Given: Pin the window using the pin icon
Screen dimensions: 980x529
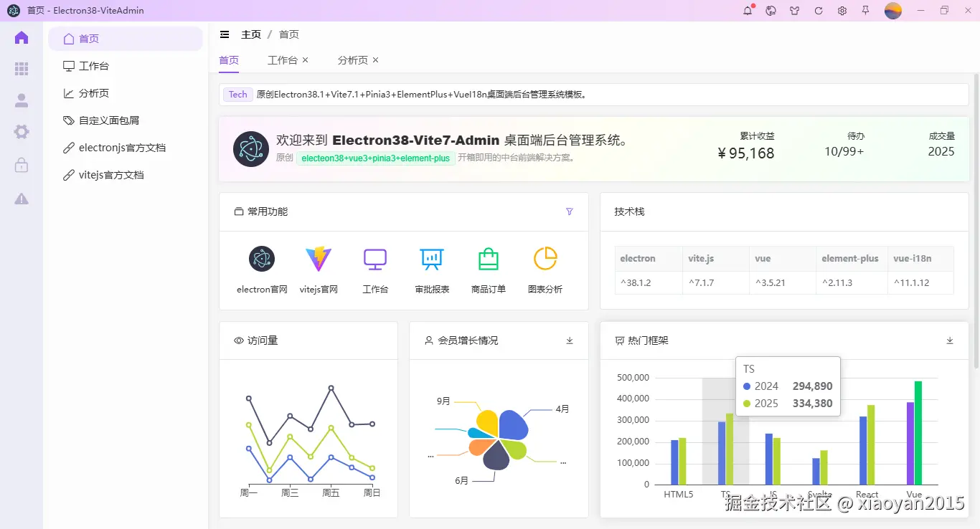Looking at the screenshot, I should pyautogui.click(x=867, y=10).
